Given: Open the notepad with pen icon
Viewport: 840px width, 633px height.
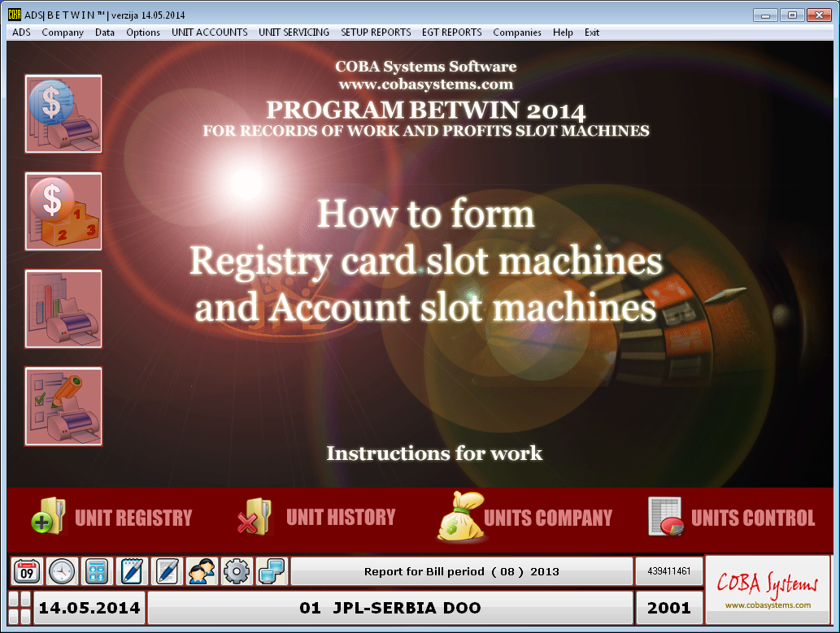Looking at the screenshot, I should tap(132, 571).
